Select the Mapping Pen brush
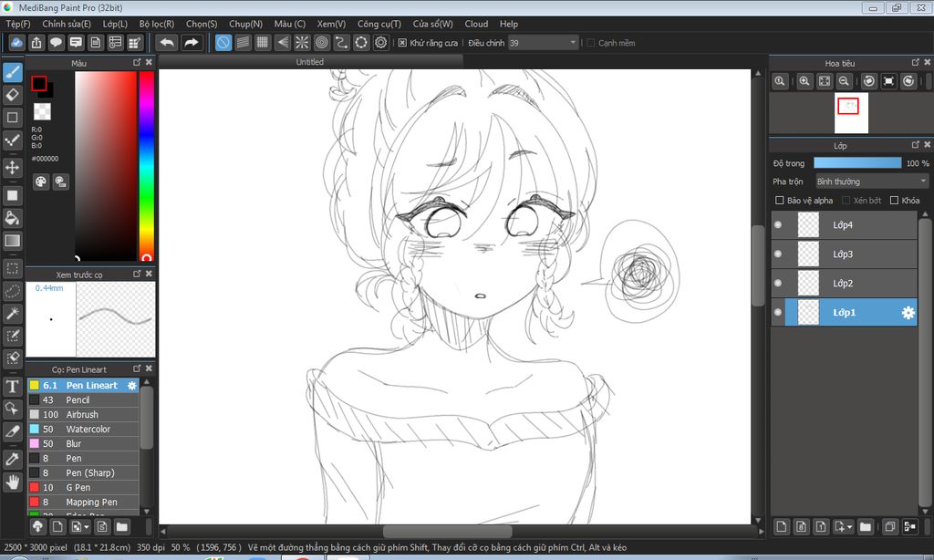This screenshot has height=560, width=934. click(83, 503)
